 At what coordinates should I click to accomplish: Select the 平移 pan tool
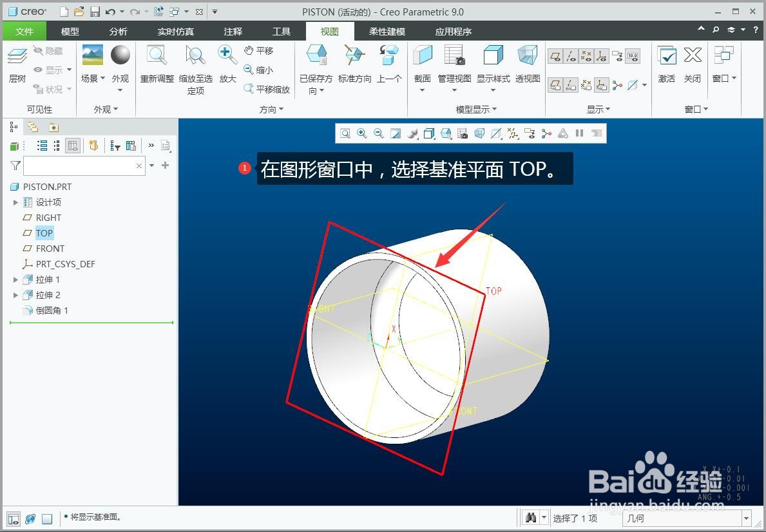point(258,50)
